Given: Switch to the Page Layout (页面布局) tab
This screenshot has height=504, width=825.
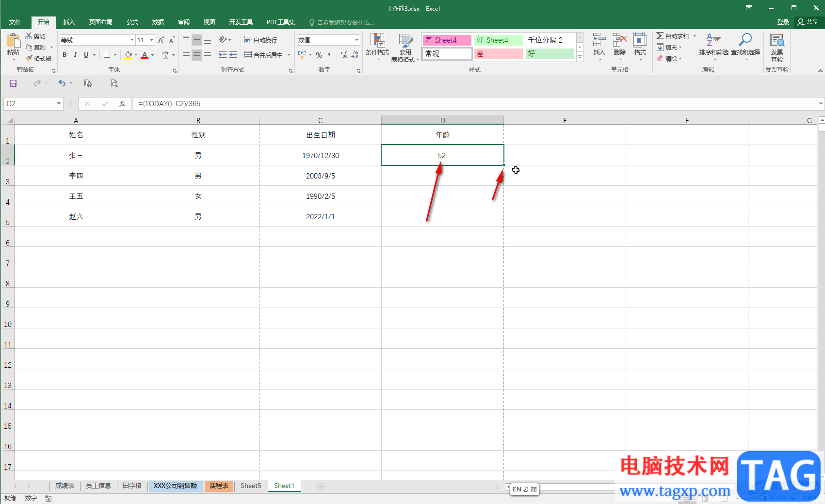Looking at the screenshot, I should point(100,22).
